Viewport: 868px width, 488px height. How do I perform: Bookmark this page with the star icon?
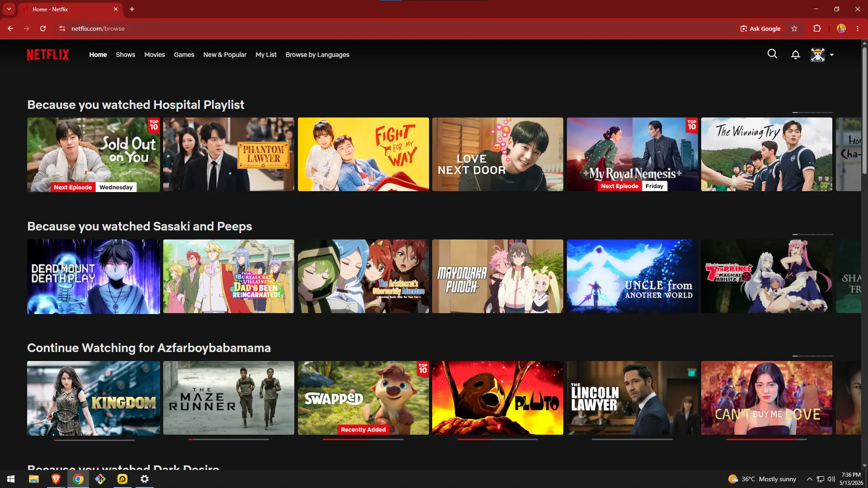coord(794,28)
